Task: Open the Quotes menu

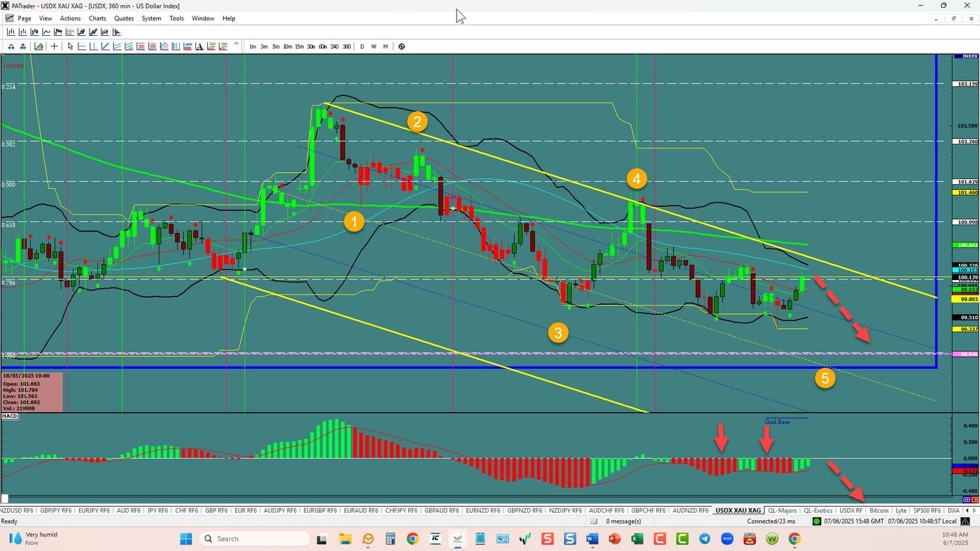Action: pyautogui.click(x=123, y=18)
